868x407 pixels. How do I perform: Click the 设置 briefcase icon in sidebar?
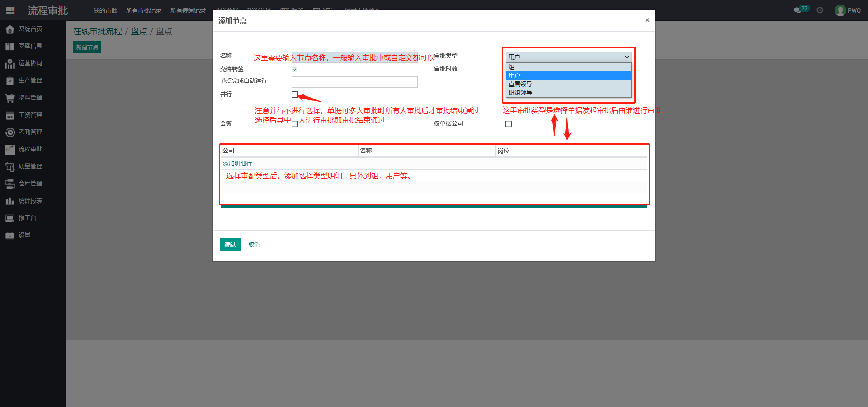[10, 235]
